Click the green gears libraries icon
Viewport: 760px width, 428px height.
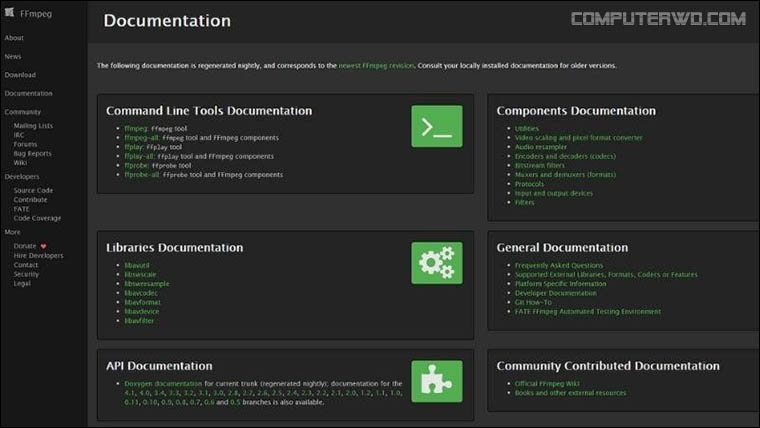click(x=437, y=263)
